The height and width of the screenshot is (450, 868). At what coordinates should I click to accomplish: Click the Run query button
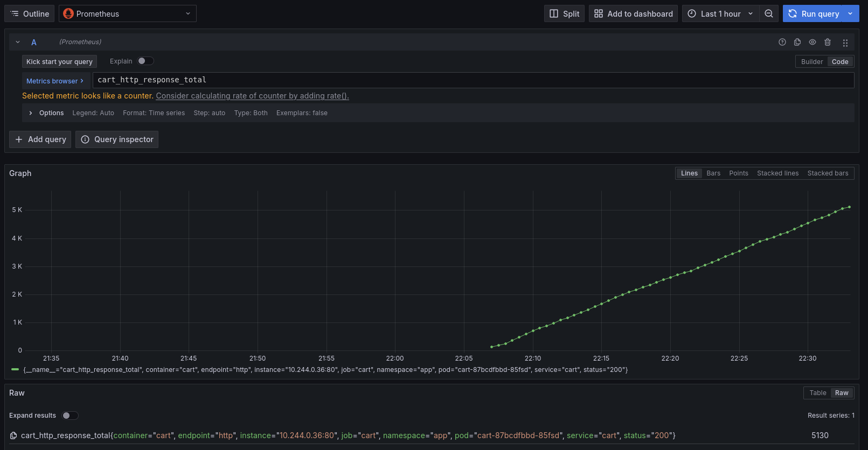(x=814, y=13)
